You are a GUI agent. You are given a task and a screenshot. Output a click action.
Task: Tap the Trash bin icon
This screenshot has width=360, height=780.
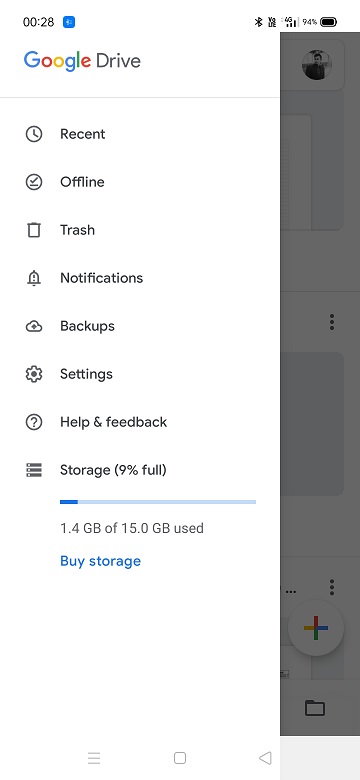[34, 230]
